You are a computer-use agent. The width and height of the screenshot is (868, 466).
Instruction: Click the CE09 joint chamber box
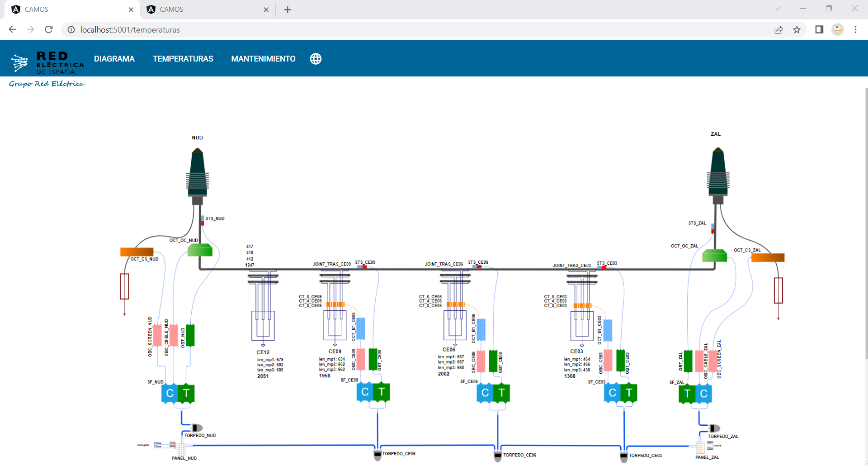point(335,325)
